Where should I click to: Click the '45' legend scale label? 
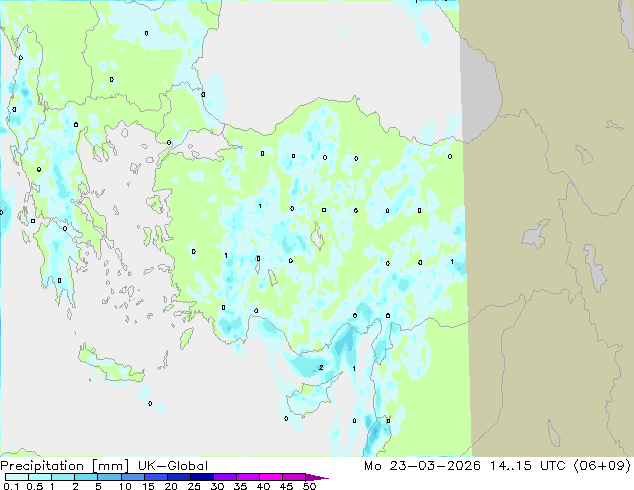(287, 486)
